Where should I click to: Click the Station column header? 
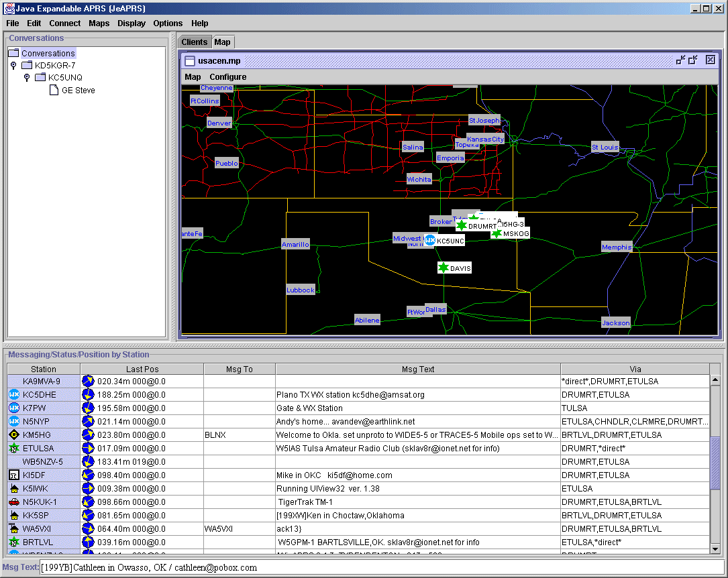[44, 369]
